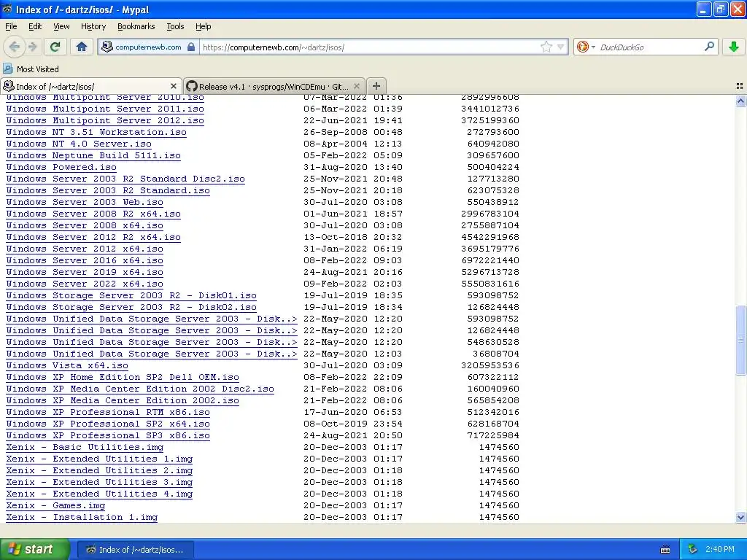Click the DuckDuckGo search field
Image resolution: width=747 pixels, height=560 pixels.
650,47
